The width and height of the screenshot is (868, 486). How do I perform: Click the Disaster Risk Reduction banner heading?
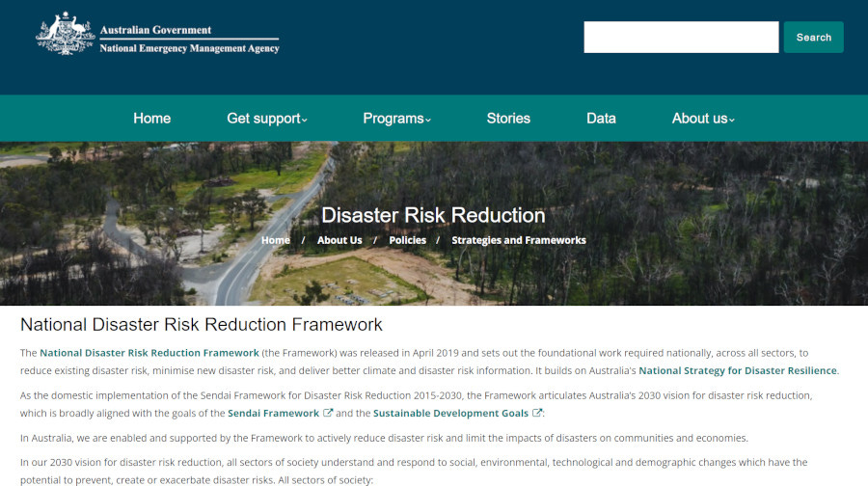coord(433,215)
